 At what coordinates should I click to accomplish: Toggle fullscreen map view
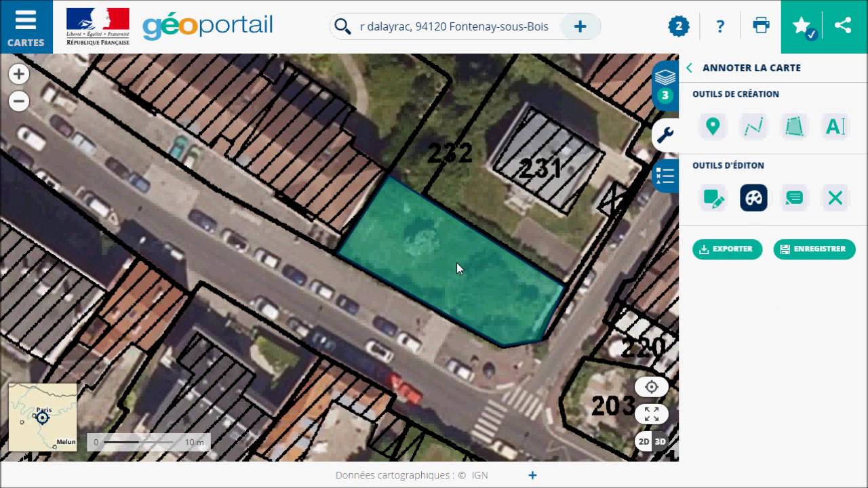(652, 414)
